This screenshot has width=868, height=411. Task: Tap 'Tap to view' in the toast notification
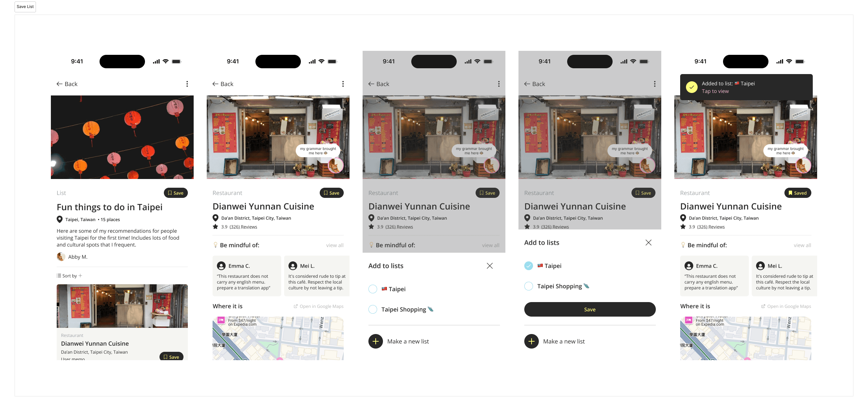715,91
